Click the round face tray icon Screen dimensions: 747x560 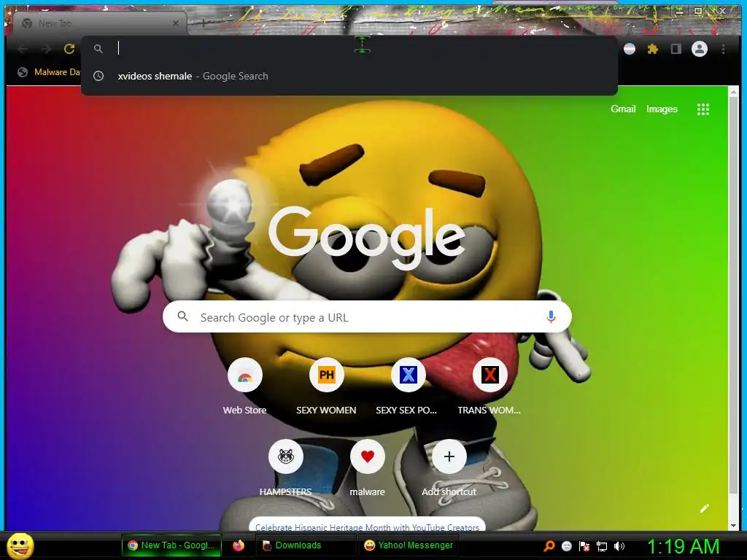pos(566,546)
